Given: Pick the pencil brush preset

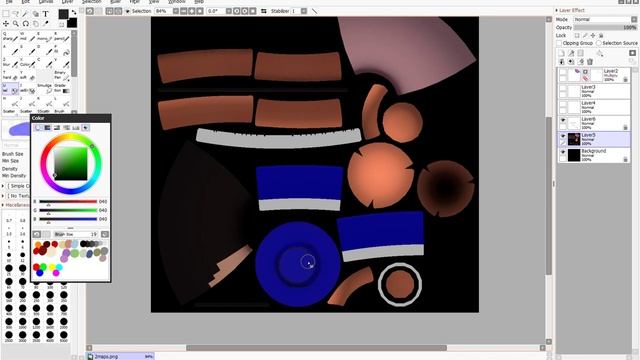Looking at the screenshot, I should point(62,37).
